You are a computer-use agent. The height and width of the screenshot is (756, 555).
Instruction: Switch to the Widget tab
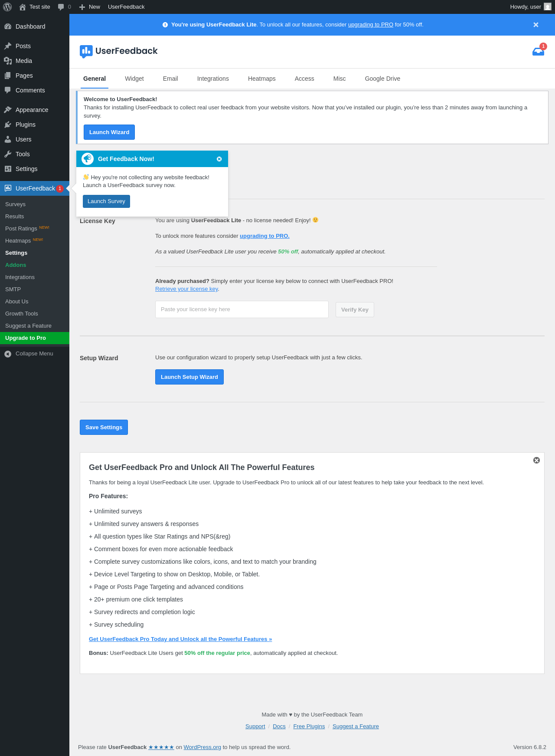coord(134,79)
